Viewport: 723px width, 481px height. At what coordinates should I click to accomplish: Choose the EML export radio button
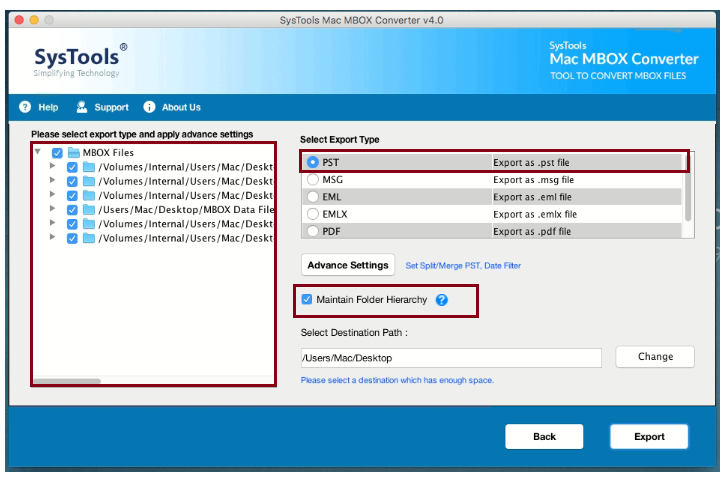pos(313,197)
